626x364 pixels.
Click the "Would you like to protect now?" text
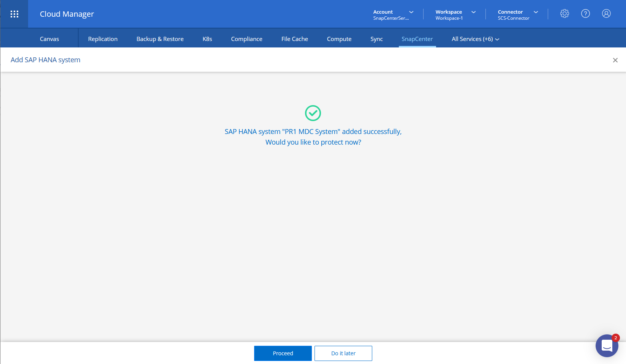pyautogui.click(x=313, y=142)
